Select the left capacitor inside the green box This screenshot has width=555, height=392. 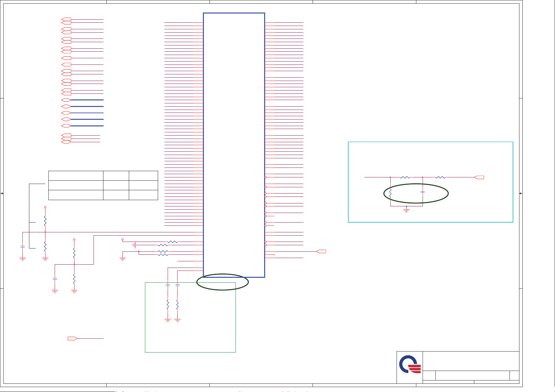click(x=168, y=285)
